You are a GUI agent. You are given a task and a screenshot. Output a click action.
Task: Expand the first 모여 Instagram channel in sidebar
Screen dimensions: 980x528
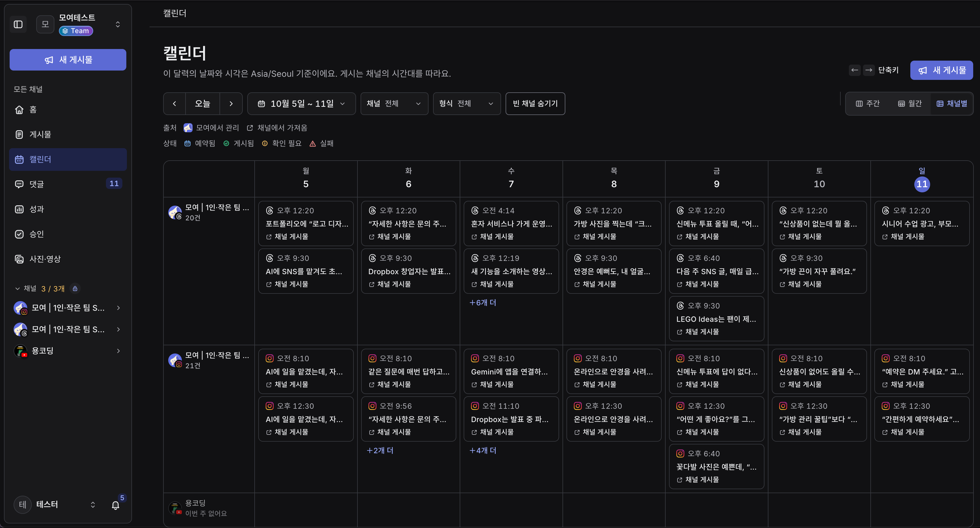pyautogui.click(x=119, y=308)
